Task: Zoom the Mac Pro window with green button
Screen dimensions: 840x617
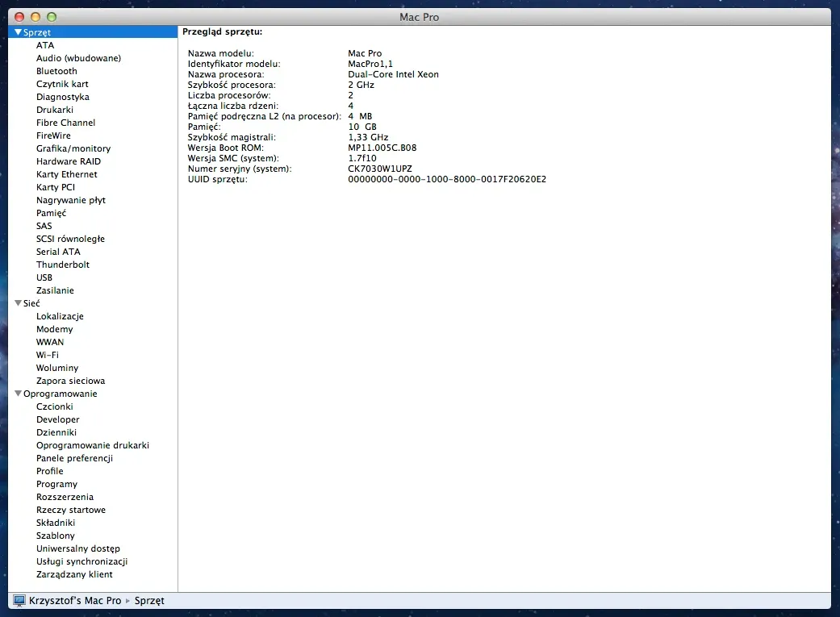Action: [x=52, y=17]
